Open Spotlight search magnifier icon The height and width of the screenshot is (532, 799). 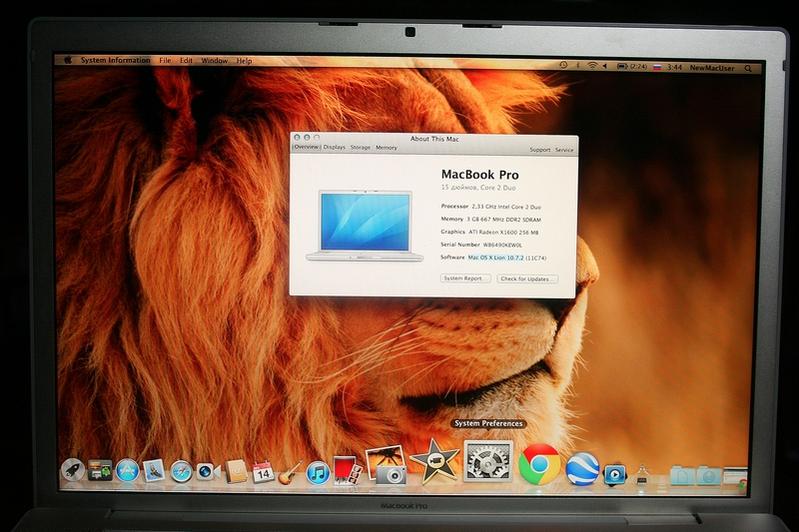[x=748, y=68]
